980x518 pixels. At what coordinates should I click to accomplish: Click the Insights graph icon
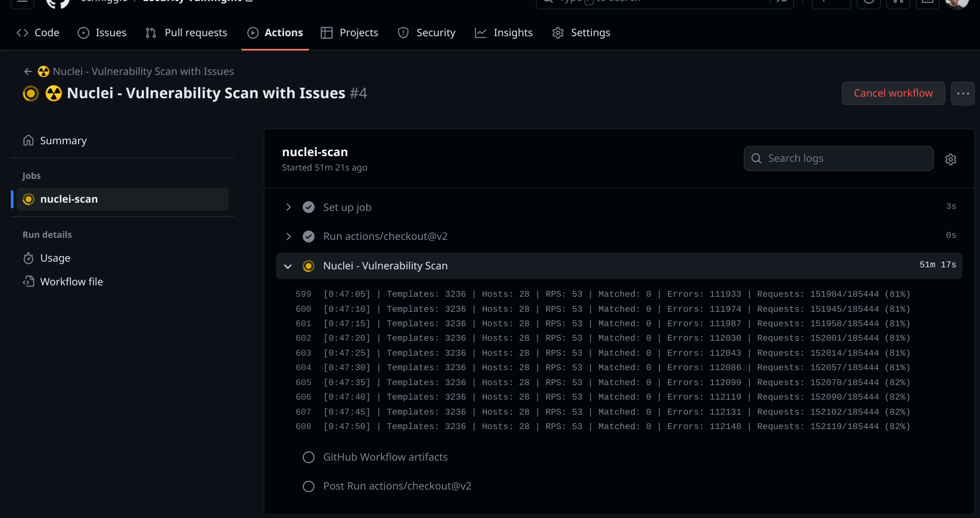pyautogui.click(x=481, y=33)
